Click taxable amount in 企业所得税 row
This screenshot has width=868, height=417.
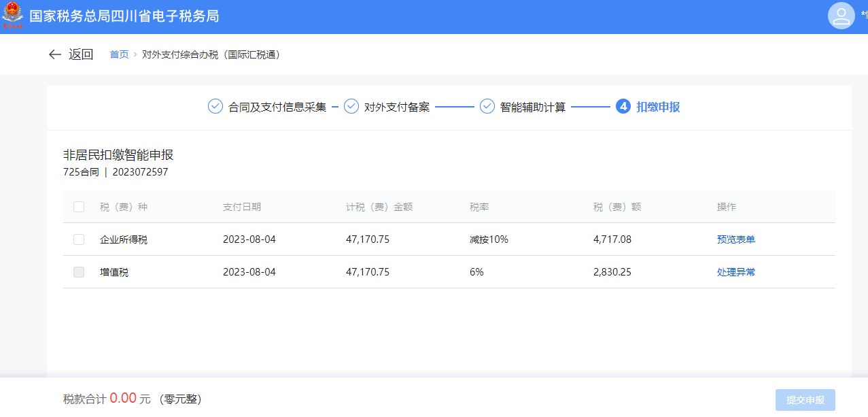[368, 239]
